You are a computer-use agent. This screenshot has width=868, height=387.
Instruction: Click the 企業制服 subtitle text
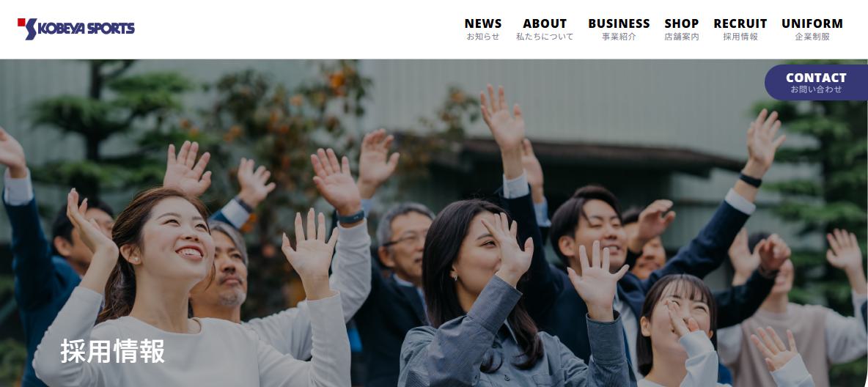[812, 37]
